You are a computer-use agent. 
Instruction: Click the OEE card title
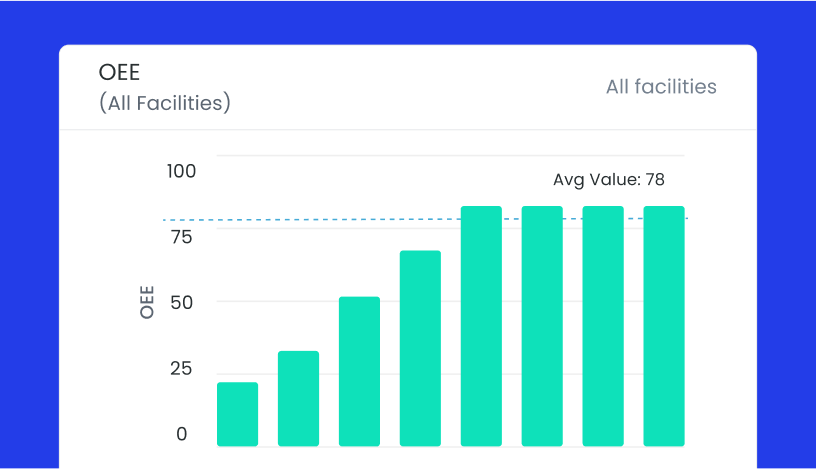pyautogui.click(x=119, y=72)
